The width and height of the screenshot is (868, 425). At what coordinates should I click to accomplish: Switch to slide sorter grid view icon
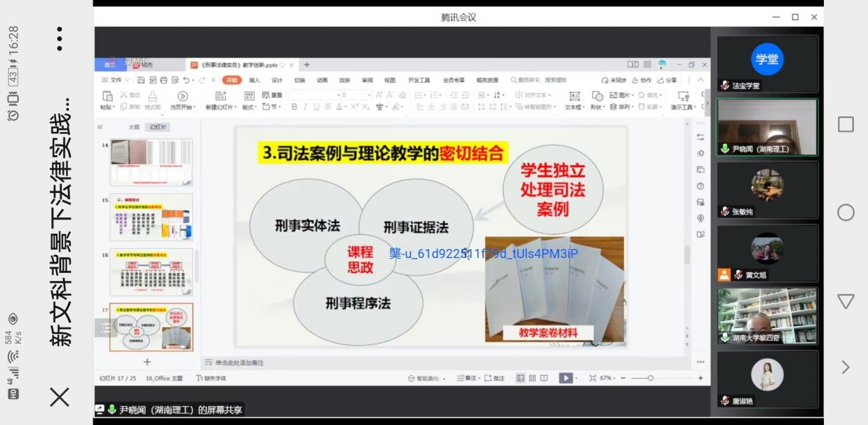pyautogui.click(x=532, y=378)
